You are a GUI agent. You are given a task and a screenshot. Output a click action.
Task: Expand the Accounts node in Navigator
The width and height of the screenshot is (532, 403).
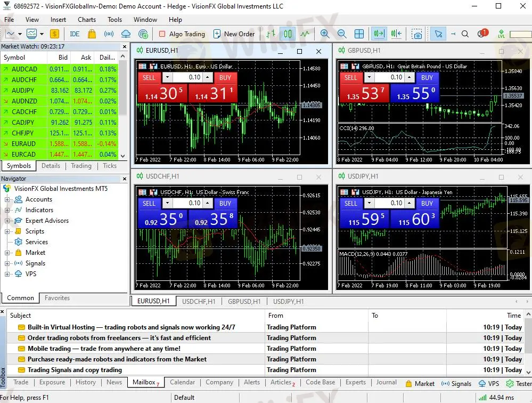pos(7,199)
